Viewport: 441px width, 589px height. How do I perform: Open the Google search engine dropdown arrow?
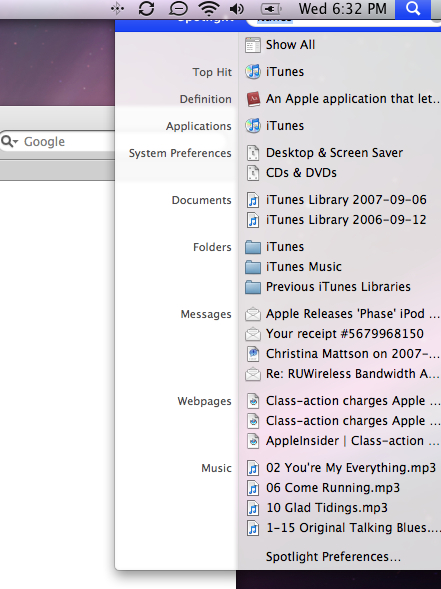[15, 142]
